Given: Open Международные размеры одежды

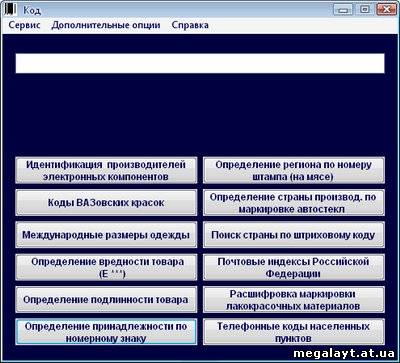Looking at the screenshot, I should [106, 235].
